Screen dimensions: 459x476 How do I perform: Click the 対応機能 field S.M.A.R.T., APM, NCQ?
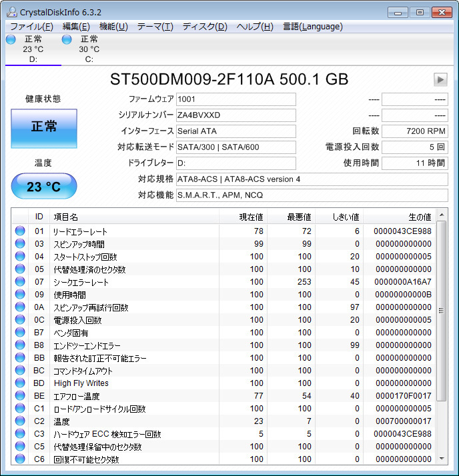point(312,195)
